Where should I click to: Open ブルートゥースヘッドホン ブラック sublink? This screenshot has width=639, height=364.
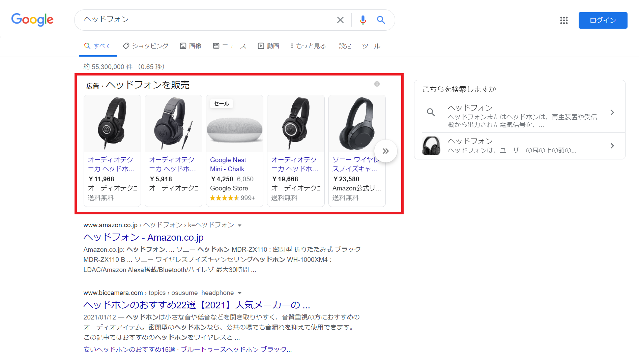pyautogui.click(x=236, y=350)
